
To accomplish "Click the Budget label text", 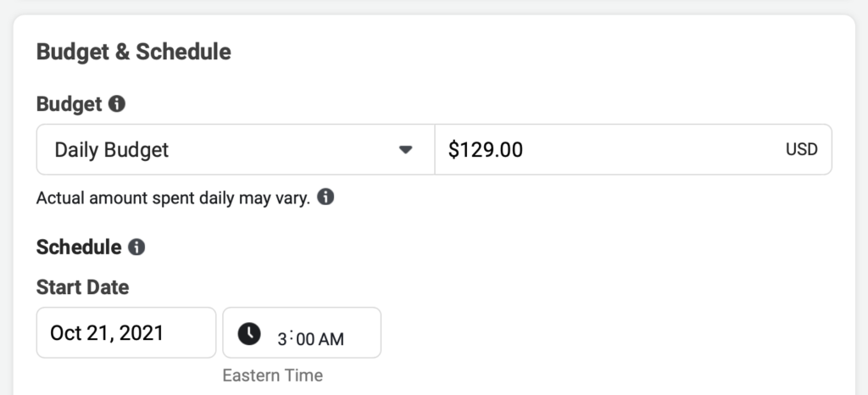I will 69,104.
